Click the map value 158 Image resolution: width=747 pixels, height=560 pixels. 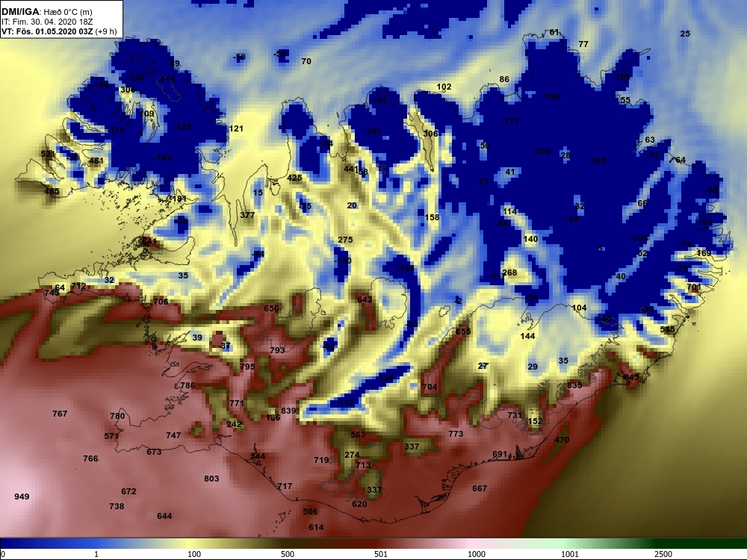[432, 217]
